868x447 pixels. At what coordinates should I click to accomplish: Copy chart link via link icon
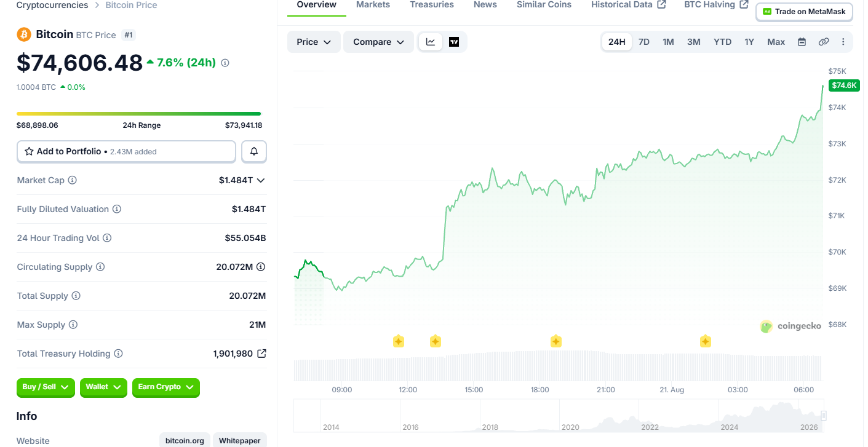tap(823, 42)
